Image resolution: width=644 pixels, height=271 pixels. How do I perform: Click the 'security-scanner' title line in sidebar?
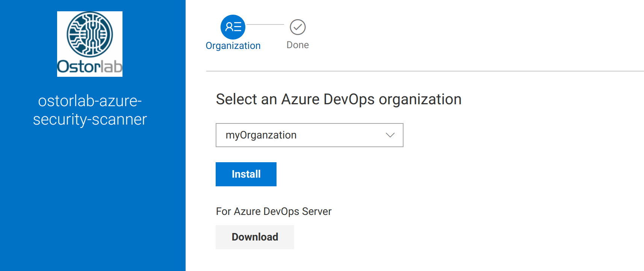(90, 120)
